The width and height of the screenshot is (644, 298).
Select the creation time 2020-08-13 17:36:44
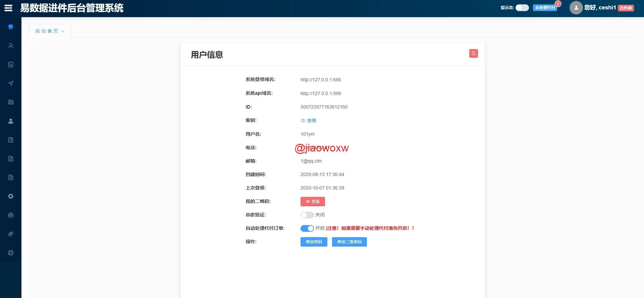322,175
